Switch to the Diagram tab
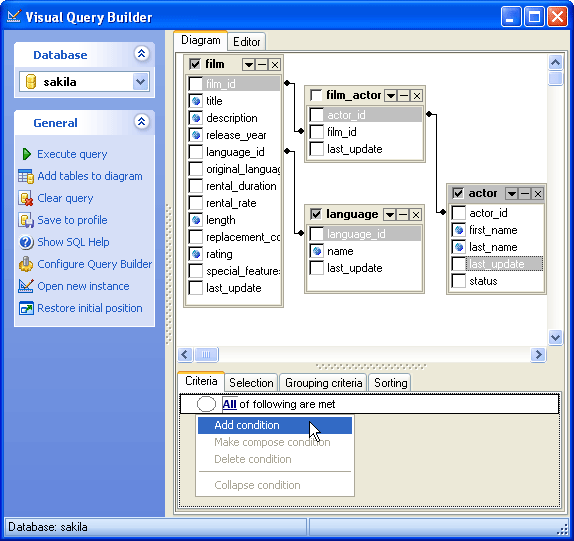The height and width of the screenshot is (541, 574). tap(201, 40)
